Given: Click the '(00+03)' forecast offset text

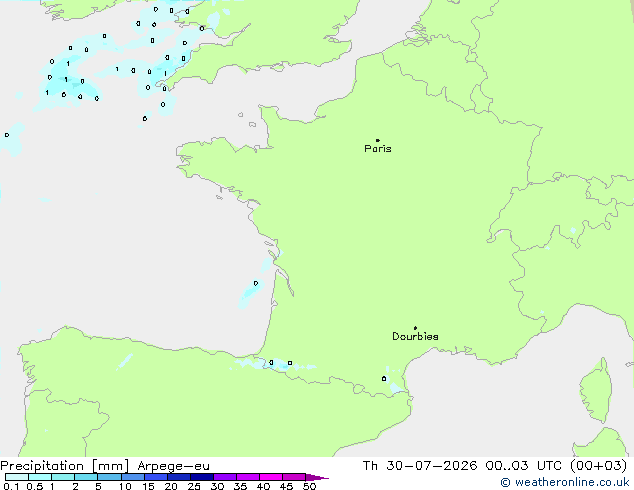Looking at the screenshot, I should coord(598,466).
